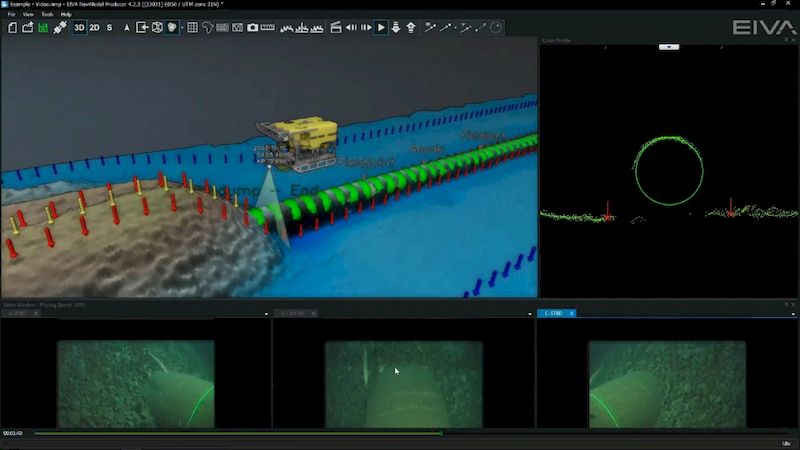Click the center camera video thumbnail
The width and height of the screenshot is (800, 450).
(404, 384)
